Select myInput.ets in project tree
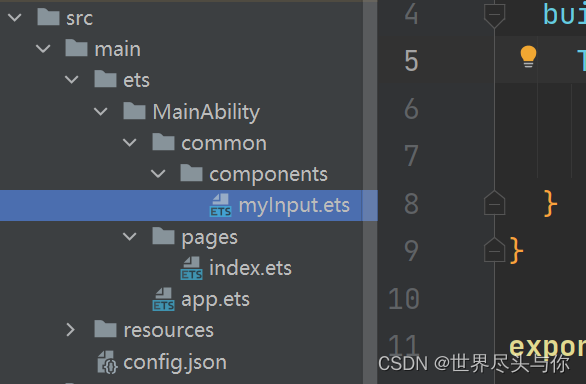586x384 pixels. point(189,205)
